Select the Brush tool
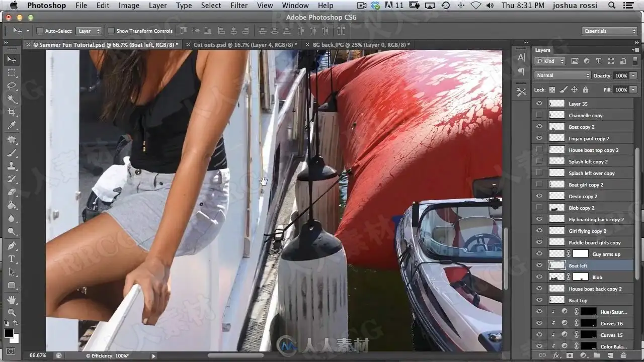The height and width of the screenshot is (362, 644). (x=12, y=152)
